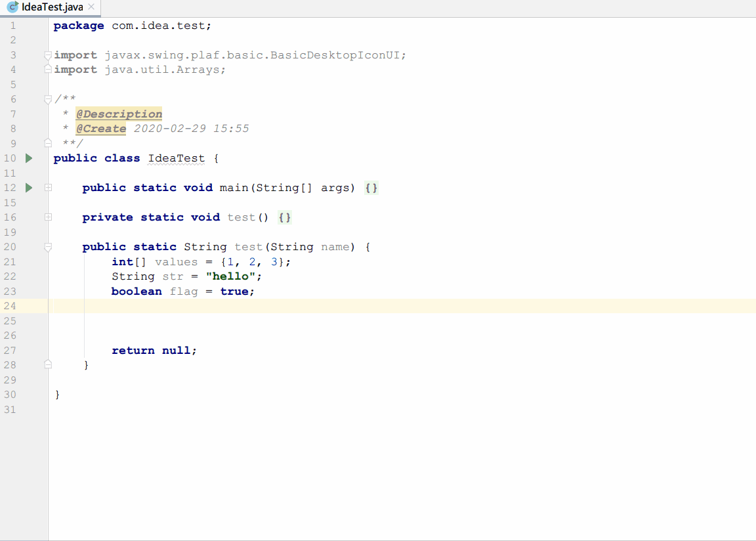This screenshot has width=756, height=541.
Task: Close the IdeaTest.java editor tab
Action: click(91, 7)
